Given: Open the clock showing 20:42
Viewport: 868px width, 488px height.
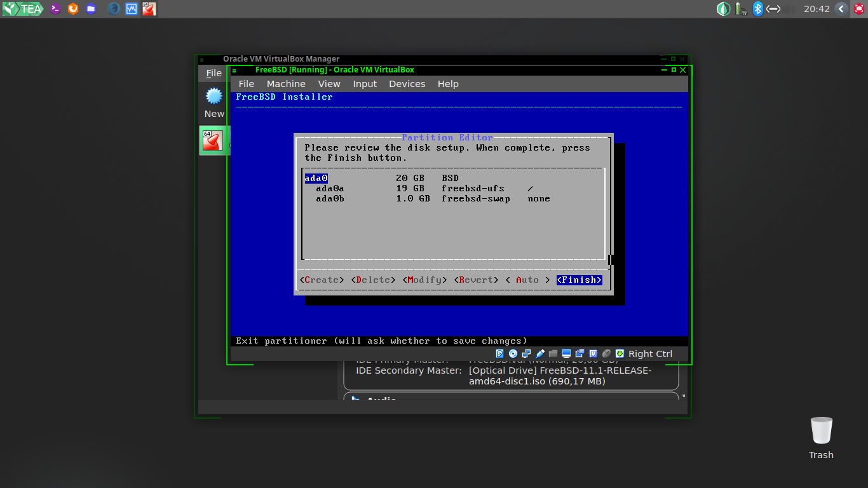Looking at the screenshot, I should (x=817, y=9).
